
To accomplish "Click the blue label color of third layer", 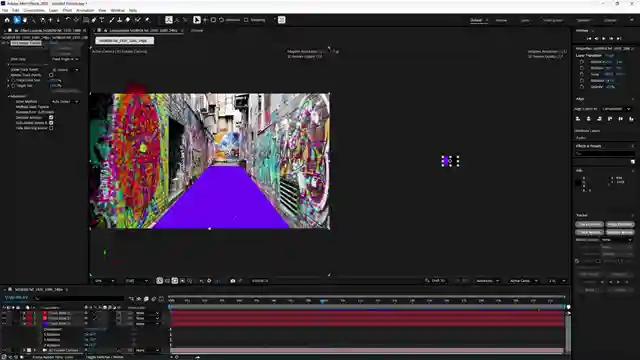I will (x=45, y=324).
